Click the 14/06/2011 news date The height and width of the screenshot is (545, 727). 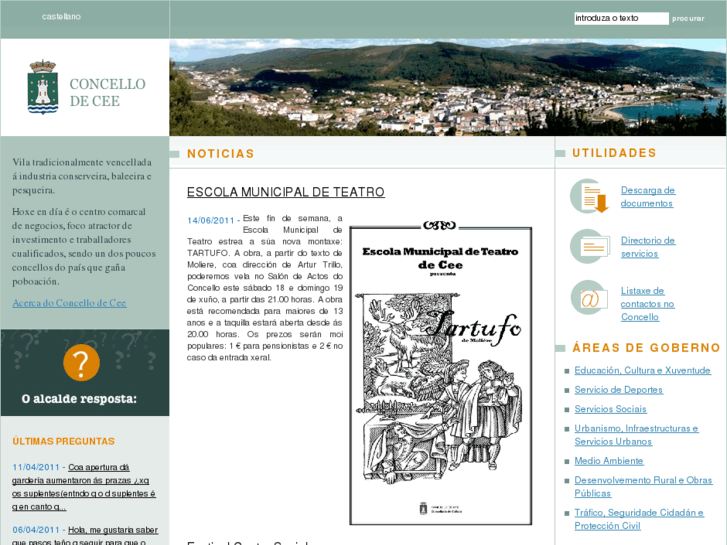coord(210,220)
